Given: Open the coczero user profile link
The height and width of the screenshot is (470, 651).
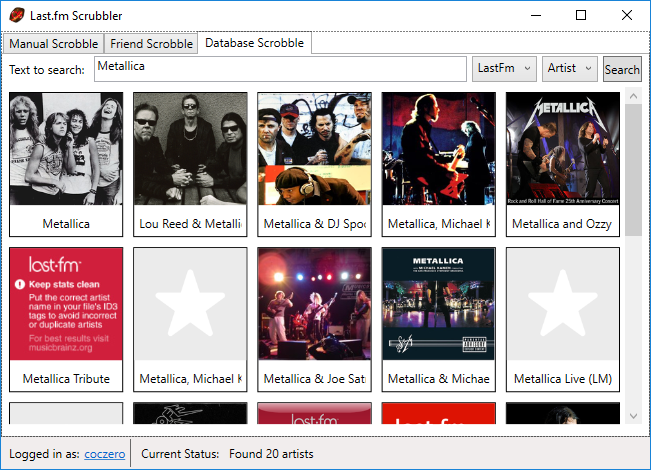Looking at the screenshot, I should pos(105,454).
